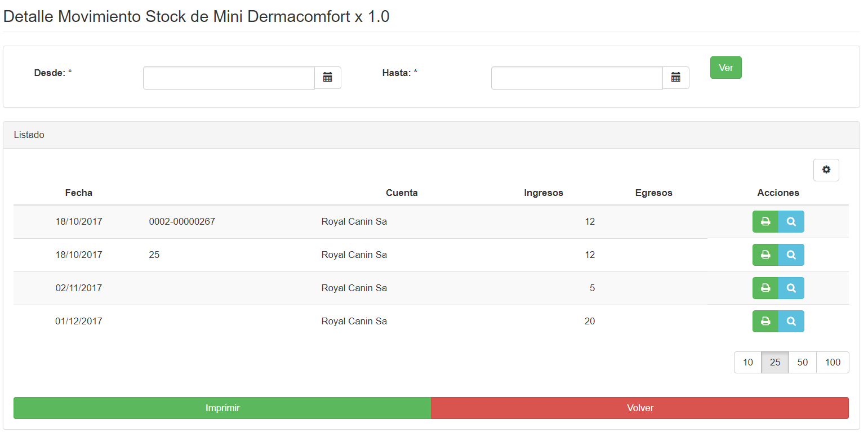Screen dimensions: 868x437
Task: Show 50 rows per page
Action: [803, 363]
